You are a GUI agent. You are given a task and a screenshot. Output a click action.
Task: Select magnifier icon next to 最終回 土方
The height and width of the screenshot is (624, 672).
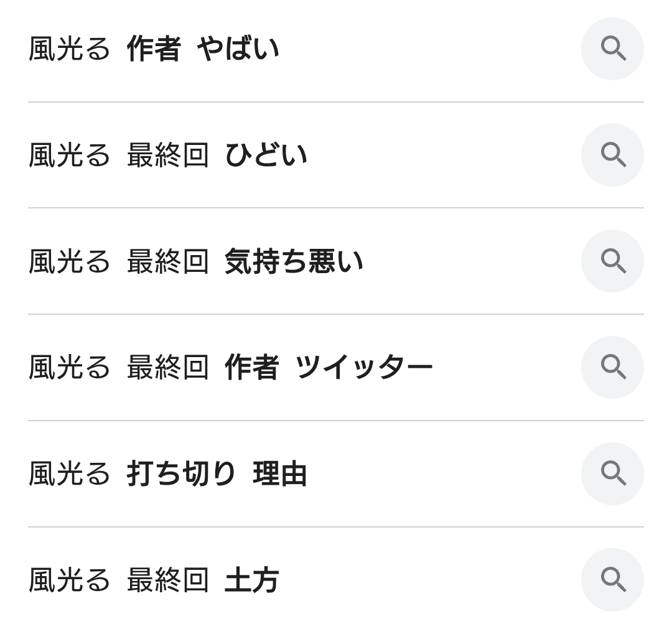click(612, 579)
